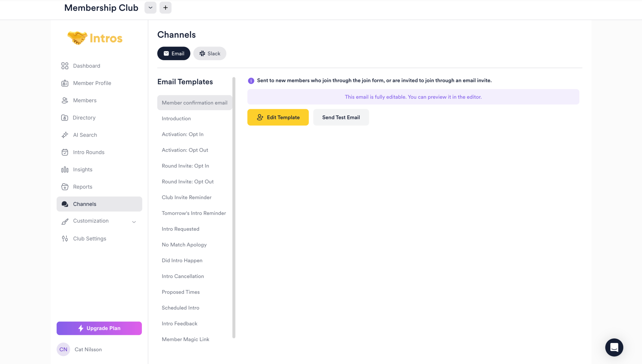Click the email templates list scrollbar

tap(234, 207)
